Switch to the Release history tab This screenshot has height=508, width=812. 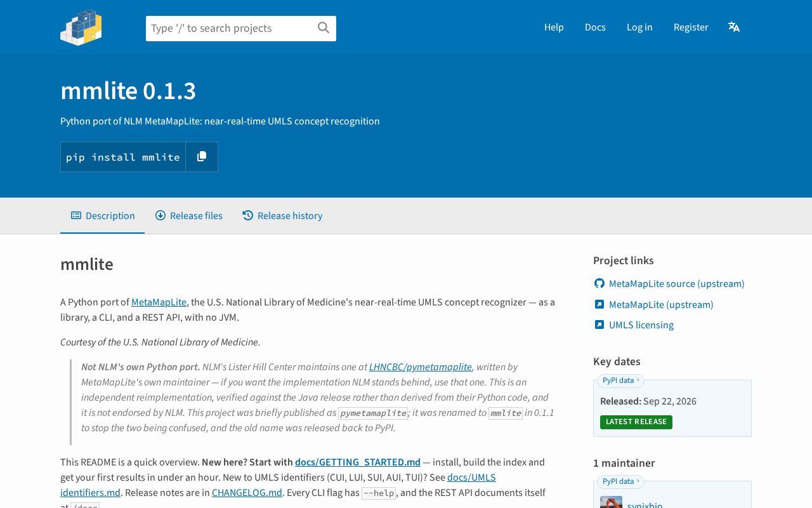(282, 216)
